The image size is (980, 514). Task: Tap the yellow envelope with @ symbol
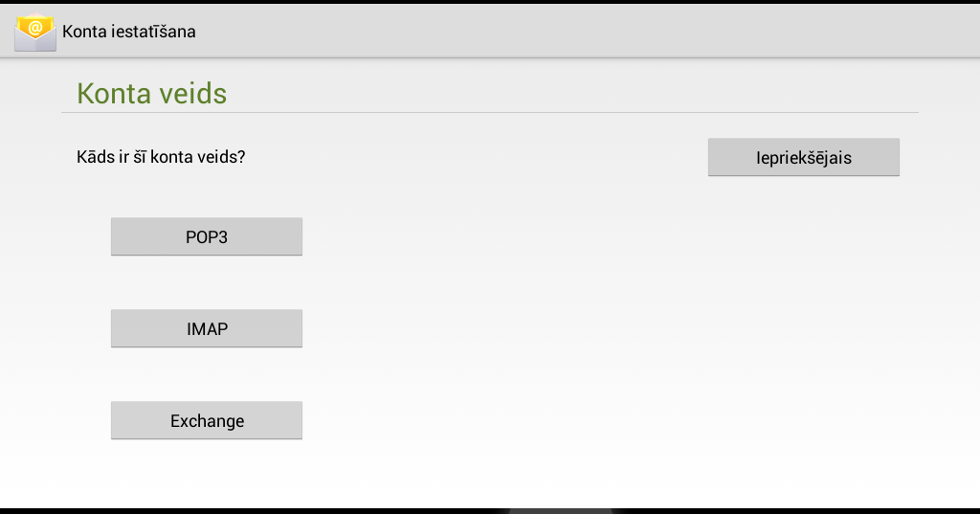coord(35,32)
